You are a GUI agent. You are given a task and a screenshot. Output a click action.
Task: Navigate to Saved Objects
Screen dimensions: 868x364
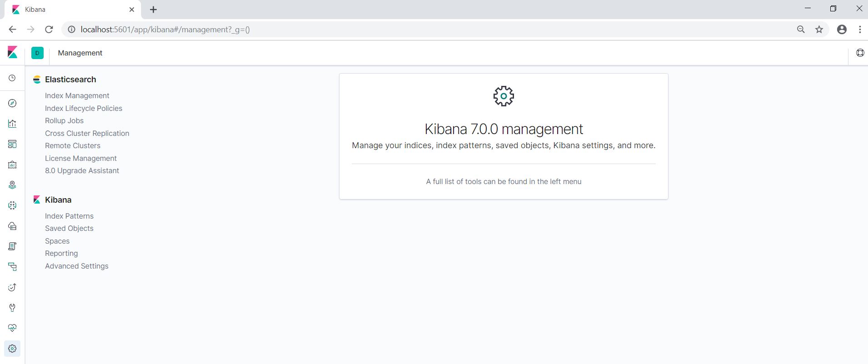pos(69,228)
